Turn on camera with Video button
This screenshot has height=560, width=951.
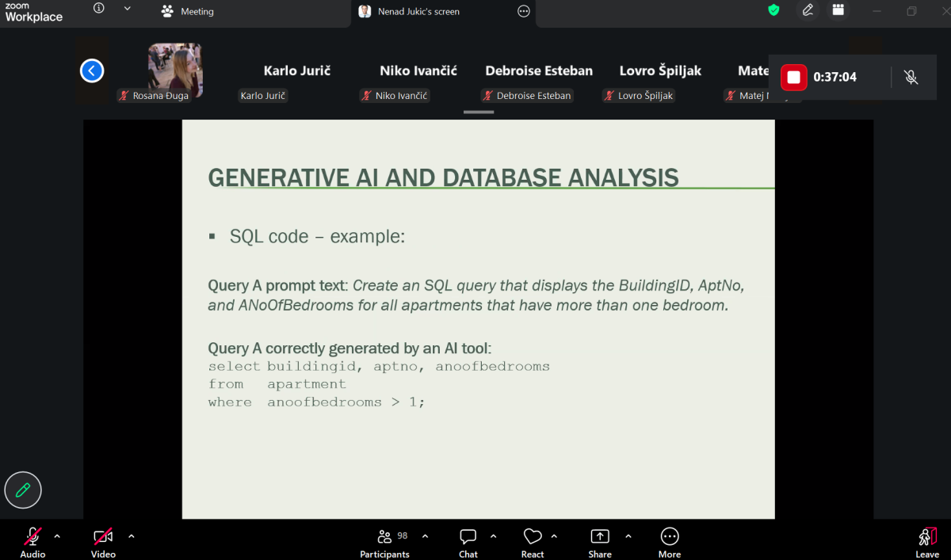pos(103,543)
